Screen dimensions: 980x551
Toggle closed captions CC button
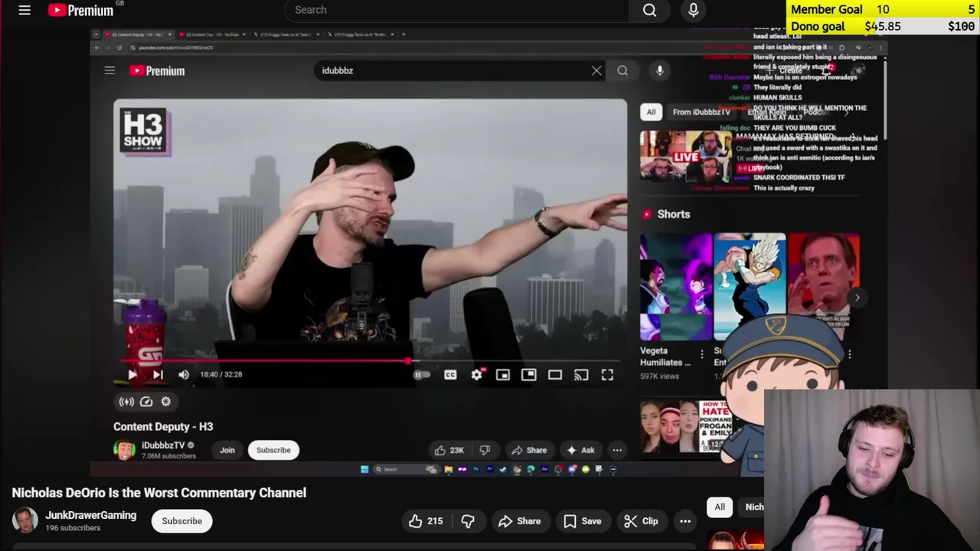tap(450, 375)
